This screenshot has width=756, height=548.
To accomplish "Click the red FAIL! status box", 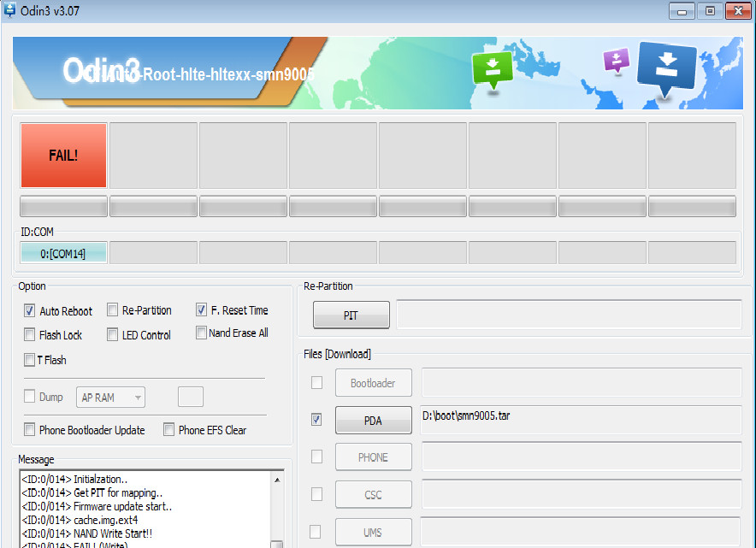I will tap(63, 156).
